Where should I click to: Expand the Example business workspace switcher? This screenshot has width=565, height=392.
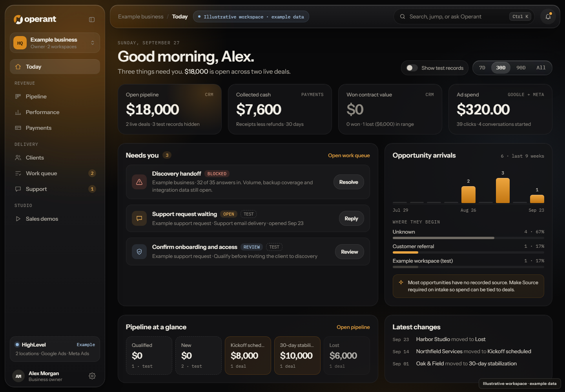(x=55, y=43)
